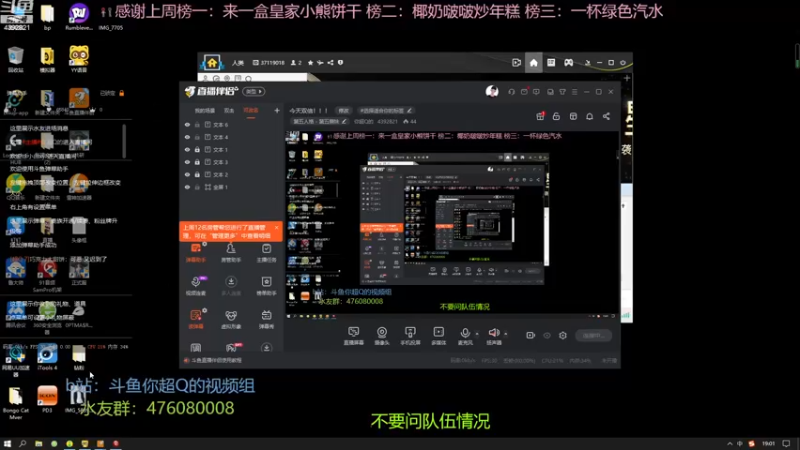Toggle the lock on 文本 1 layer

click(x=197, y=149)
